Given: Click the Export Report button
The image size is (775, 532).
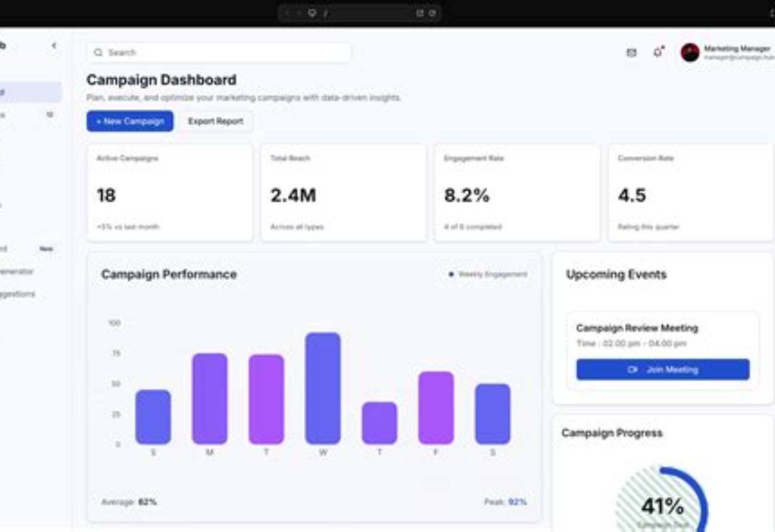Looking at the screenshot, I should pyautogui.click(x=216, y=121).
